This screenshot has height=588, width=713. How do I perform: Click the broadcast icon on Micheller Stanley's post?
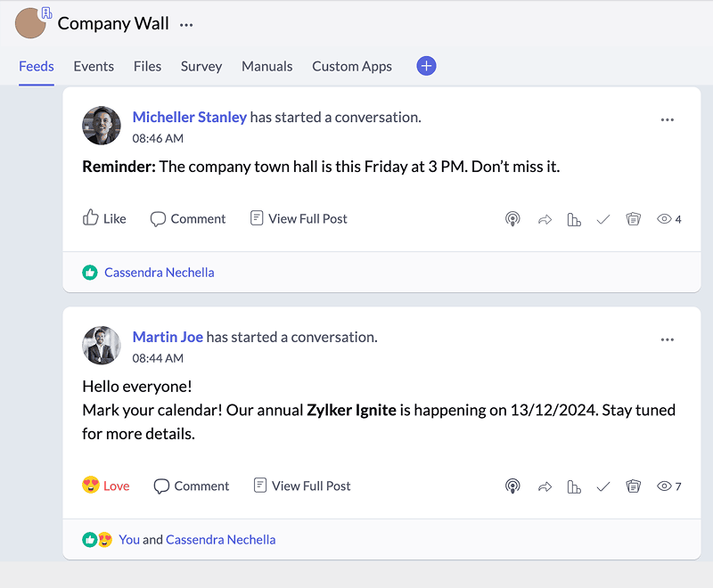(512, 219)
